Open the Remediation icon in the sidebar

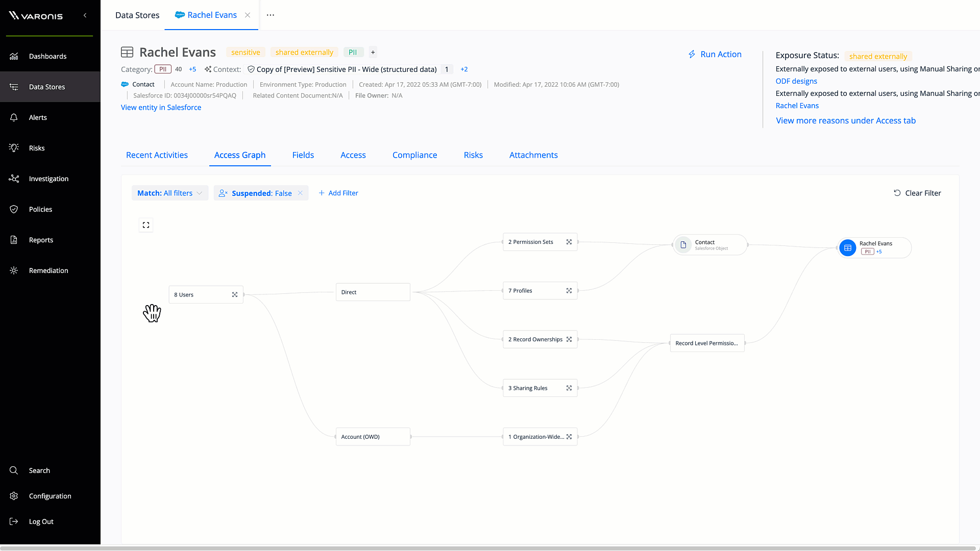click(x=14, y=270)
